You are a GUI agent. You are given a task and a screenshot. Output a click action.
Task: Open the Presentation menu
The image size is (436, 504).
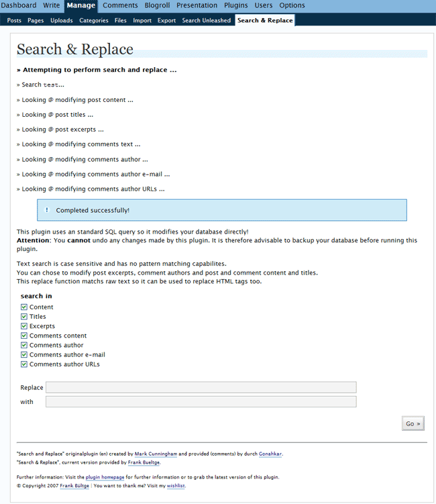pyautogui.click(x=197, y=5)
